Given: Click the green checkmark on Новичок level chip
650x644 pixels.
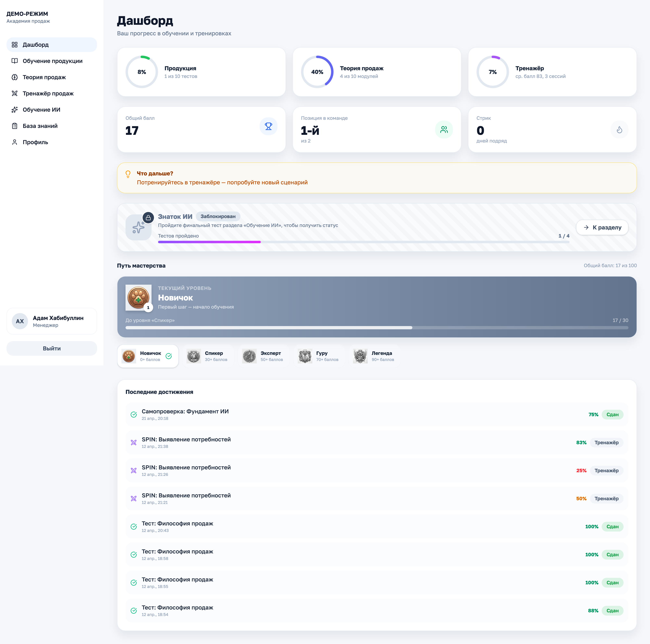Looking at the screenshot, I should (x=169, y=356).
